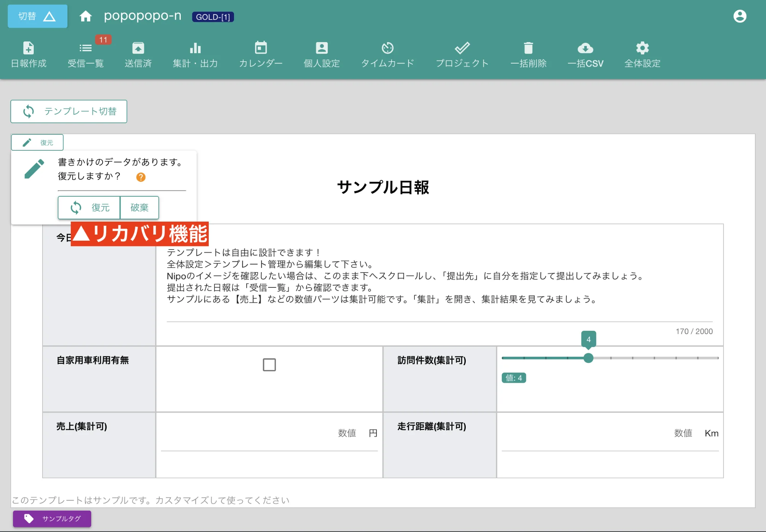
Task: Open the カレンダー calendar icon
Action: click(x=261, y=54)
